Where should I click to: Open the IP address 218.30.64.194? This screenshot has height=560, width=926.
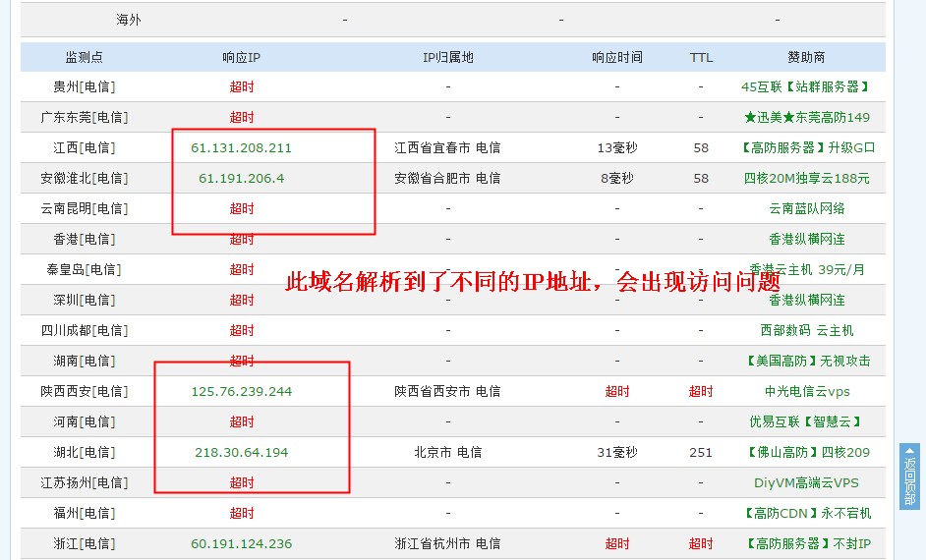tap(241, 452)
